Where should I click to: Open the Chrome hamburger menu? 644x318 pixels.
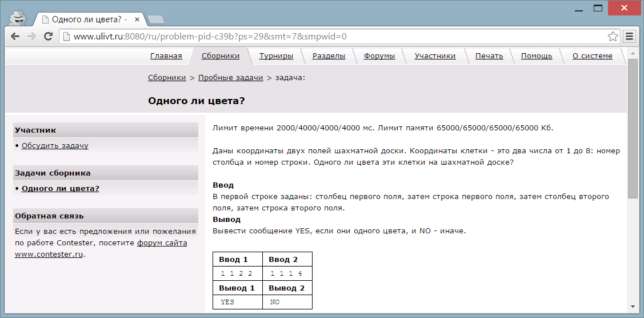(x=629, y=37)
